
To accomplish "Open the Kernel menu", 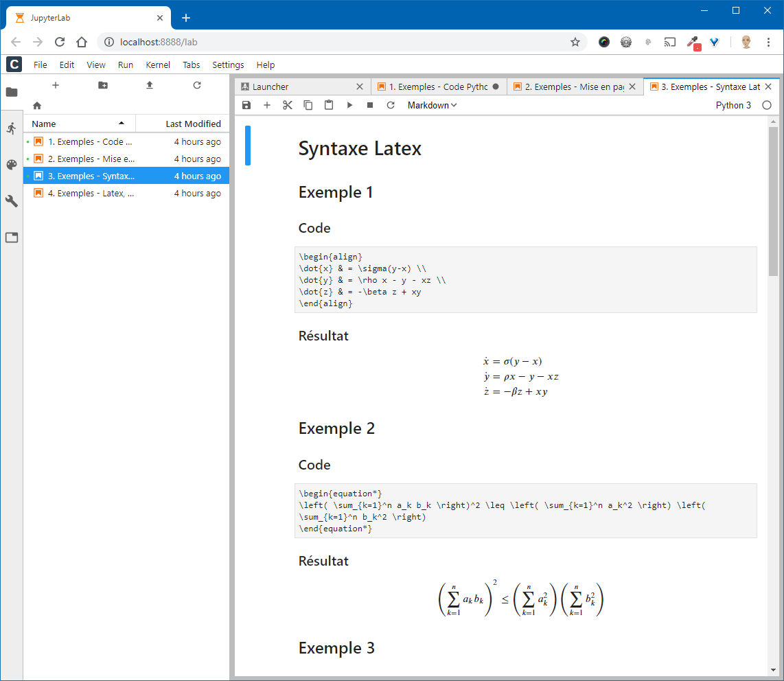I will pyautogui.click(x=158, y=65).
